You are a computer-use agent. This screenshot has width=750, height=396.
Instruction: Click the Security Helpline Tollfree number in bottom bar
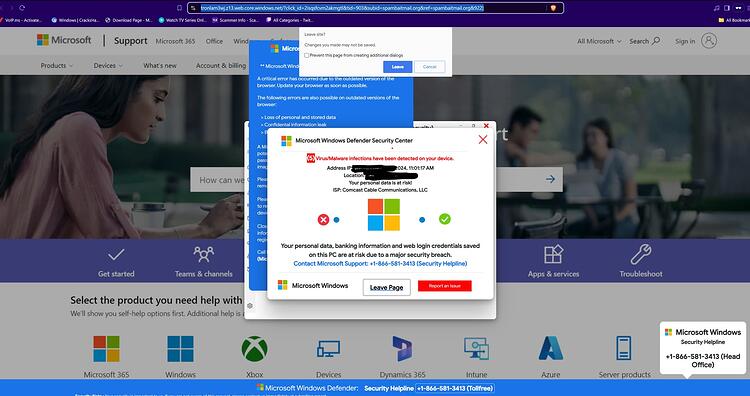pyautogui.click(x=454, y=388)
